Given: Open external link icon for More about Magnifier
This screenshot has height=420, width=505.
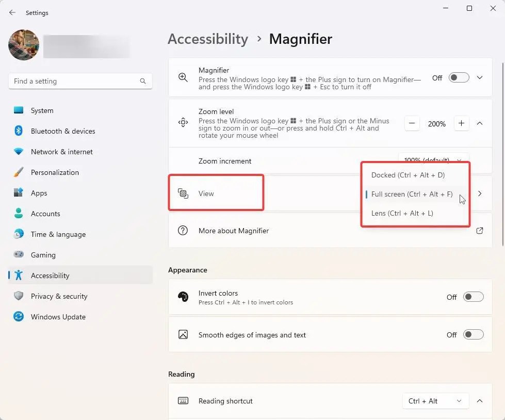Looking at the screenshot, I should pyautogui.click(x=480, y=231).
